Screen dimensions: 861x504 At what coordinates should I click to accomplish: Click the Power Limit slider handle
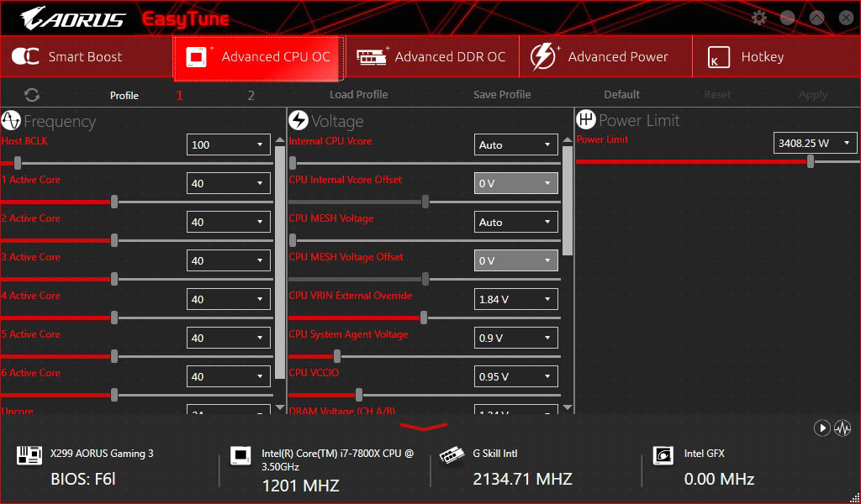tap(811, 161)
